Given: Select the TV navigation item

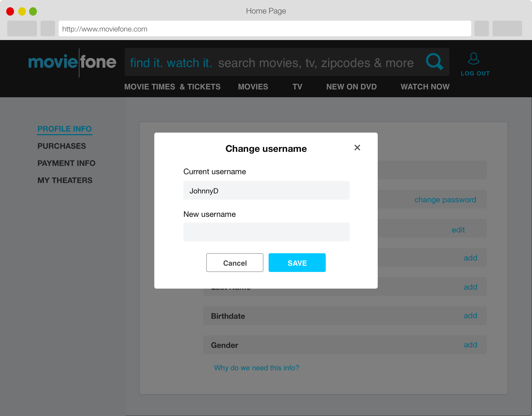Looking at the screenshot, I should (x=297, y=87).
